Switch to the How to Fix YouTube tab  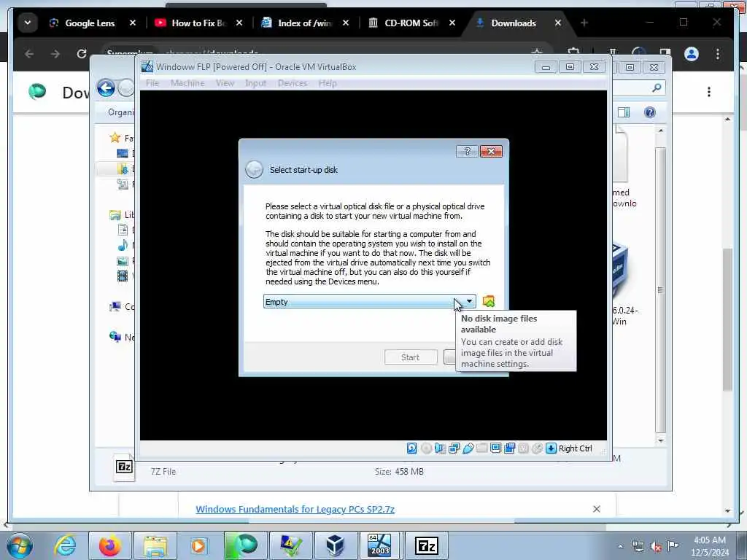[x=198, y=23]
